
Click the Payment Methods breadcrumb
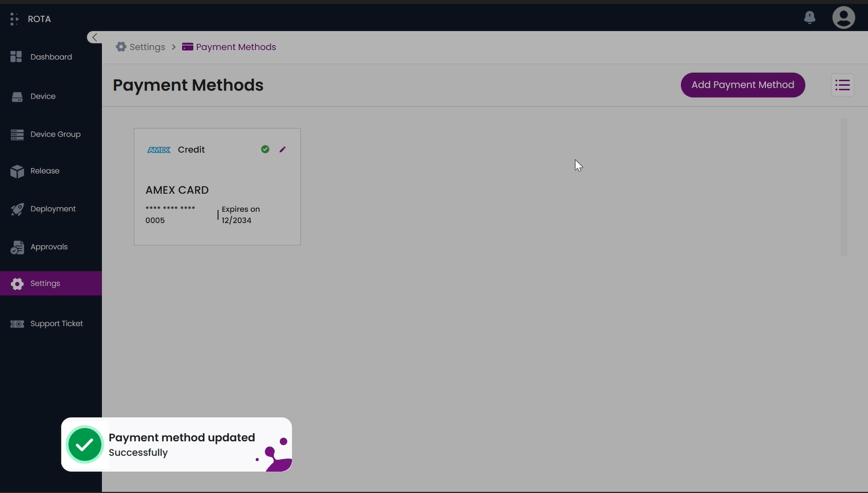(x=235, y=47)
